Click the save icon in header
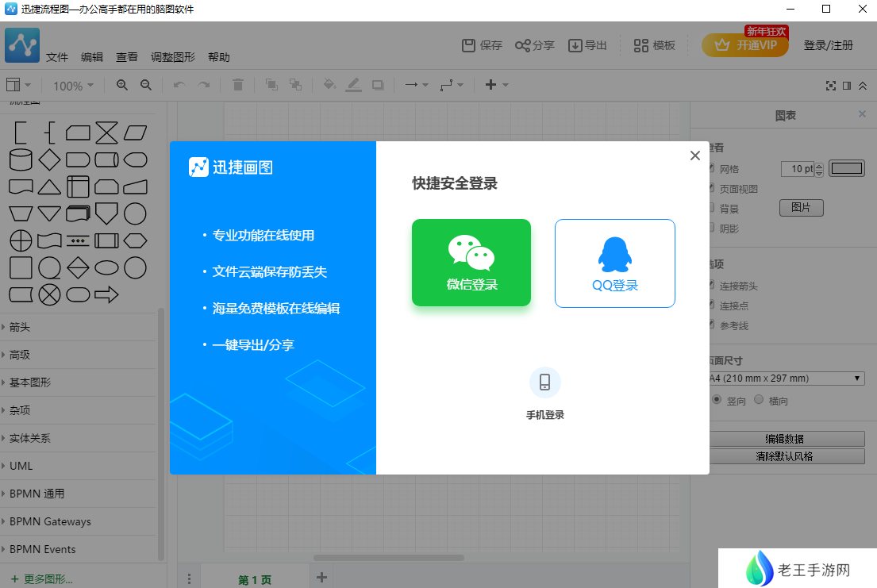Viewport: 877px width, 588px height. pyautogui.click(x=468, y=45)
